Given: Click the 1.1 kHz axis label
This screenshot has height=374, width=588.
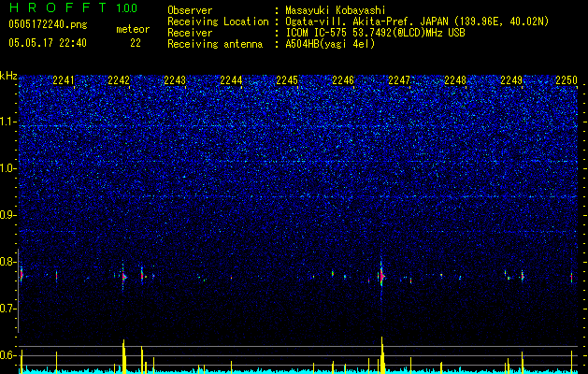Looking at the screenshot, I should click(8, 122).
